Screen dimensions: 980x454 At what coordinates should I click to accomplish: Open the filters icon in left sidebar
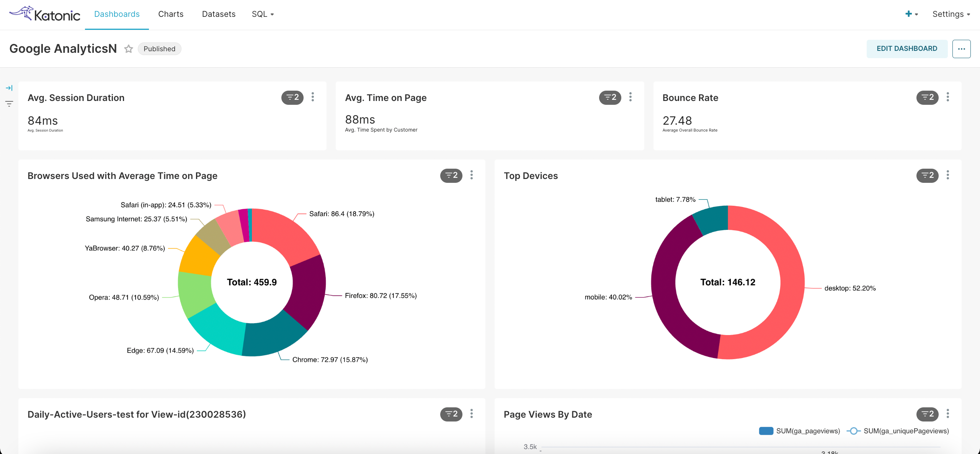pyautogui.click(x=9, y=104)
